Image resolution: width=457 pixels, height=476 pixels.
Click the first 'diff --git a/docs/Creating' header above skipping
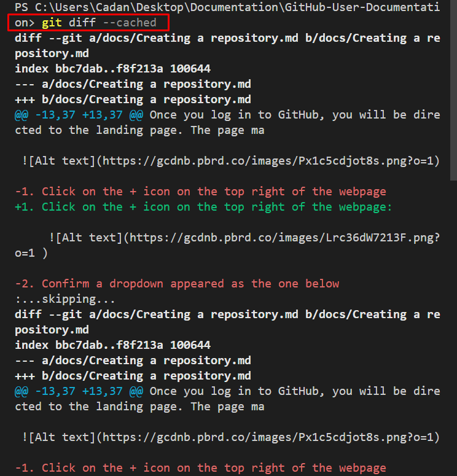227,45
